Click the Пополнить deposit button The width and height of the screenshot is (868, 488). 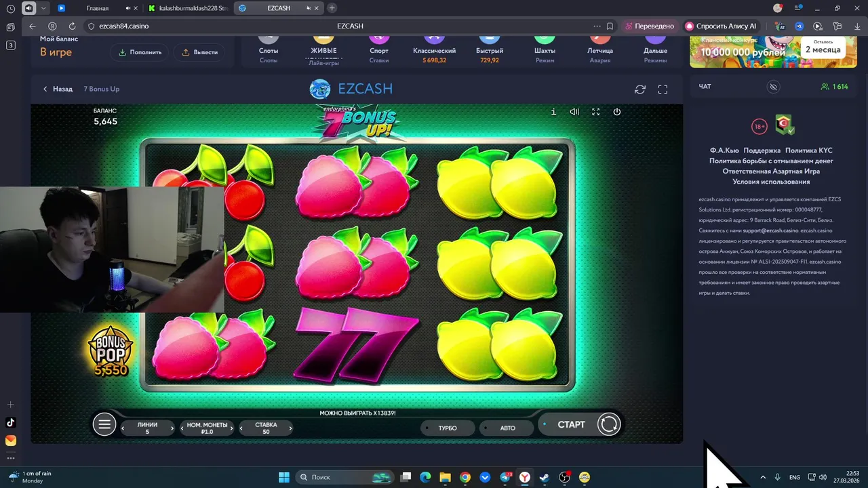(140, 52)
